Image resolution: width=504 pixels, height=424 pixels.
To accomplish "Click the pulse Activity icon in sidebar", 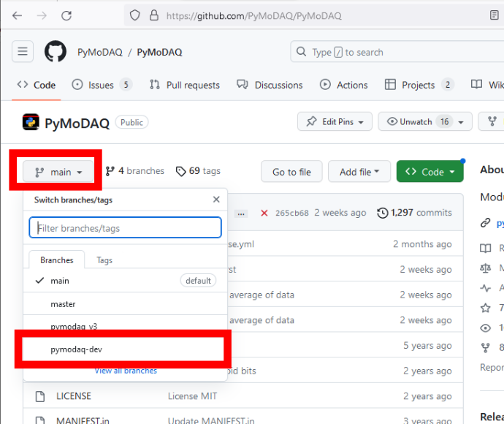I will [x=485, y=288].
